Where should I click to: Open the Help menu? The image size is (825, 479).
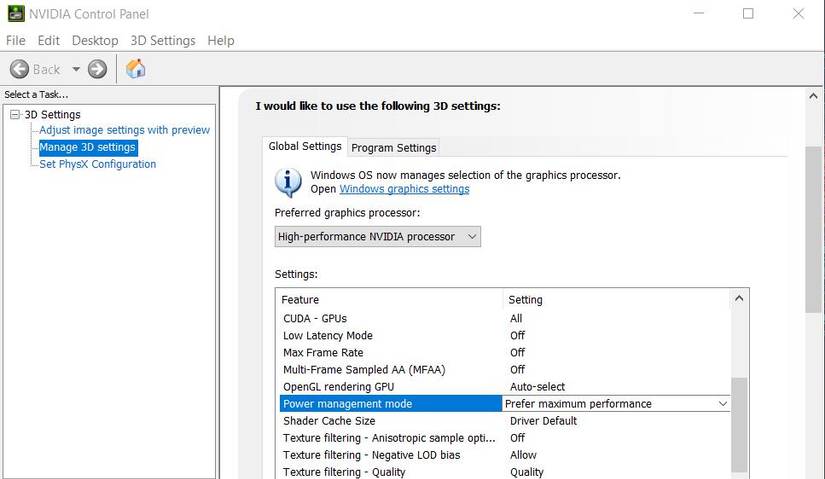coord(221,41)
